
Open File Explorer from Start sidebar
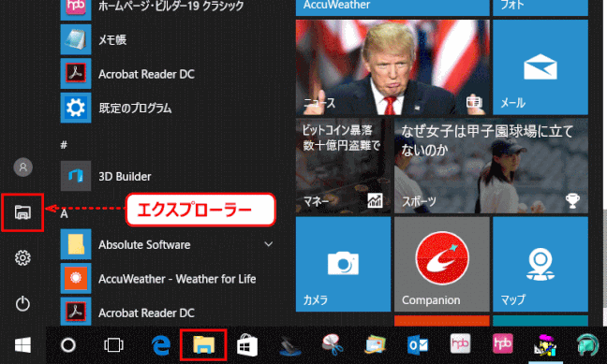(x=22, y=212)
